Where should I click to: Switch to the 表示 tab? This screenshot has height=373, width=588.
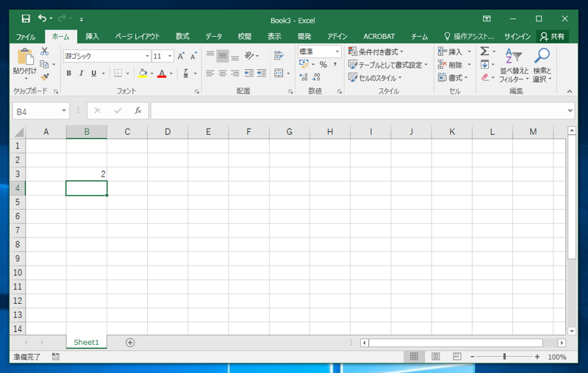pyautogui.click(x=274, y=36)
